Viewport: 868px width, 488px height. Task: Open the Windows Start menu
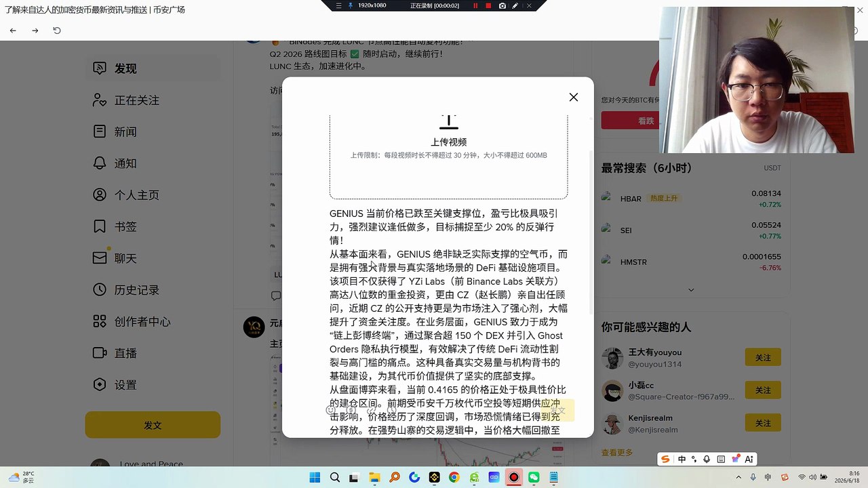[315, 477]
